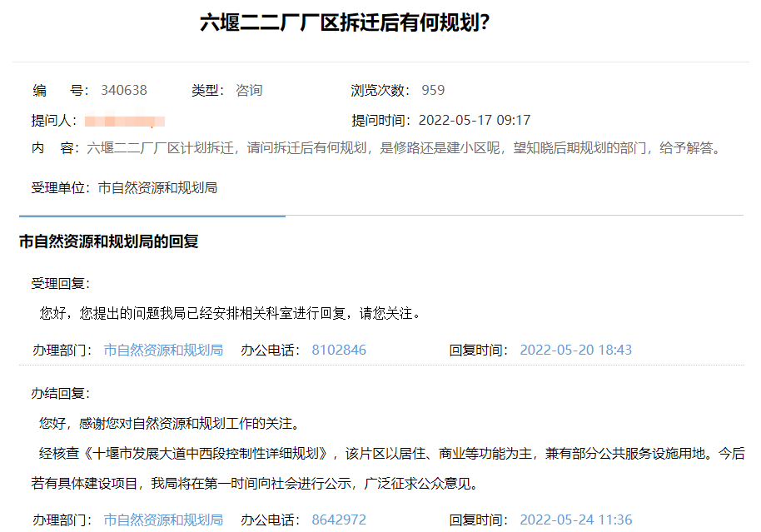This screenshot has width=761, height=532.
Task: Click the question time 2022-05-17 09:17
Action: pos(474,120)
